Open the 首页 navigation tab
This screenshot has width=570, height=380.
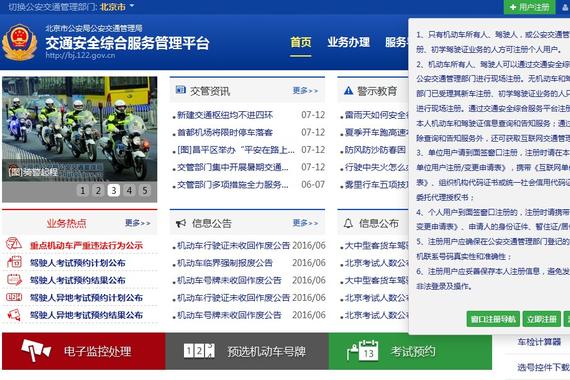coord(301,42)
